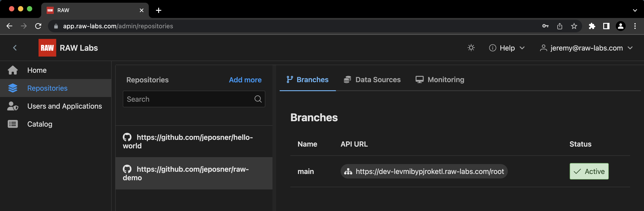
Task: Click the Repositories layers icon
Action: point(13,88)
